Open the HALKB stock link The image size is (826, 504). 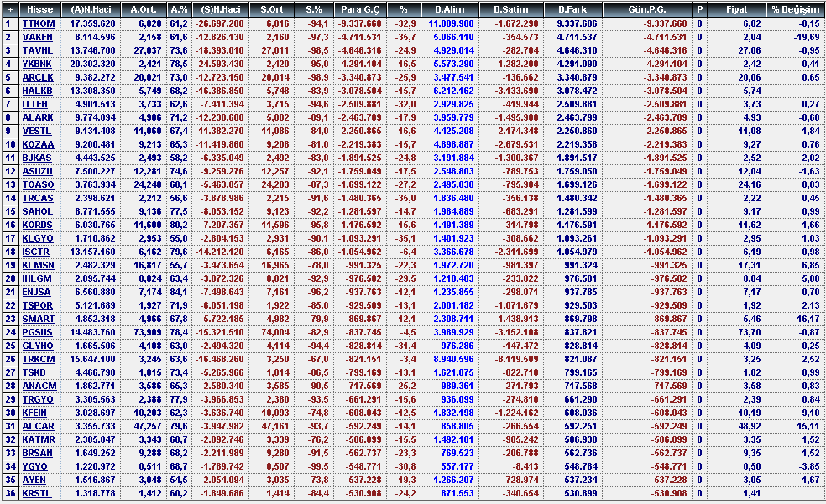tap(38, 91)
